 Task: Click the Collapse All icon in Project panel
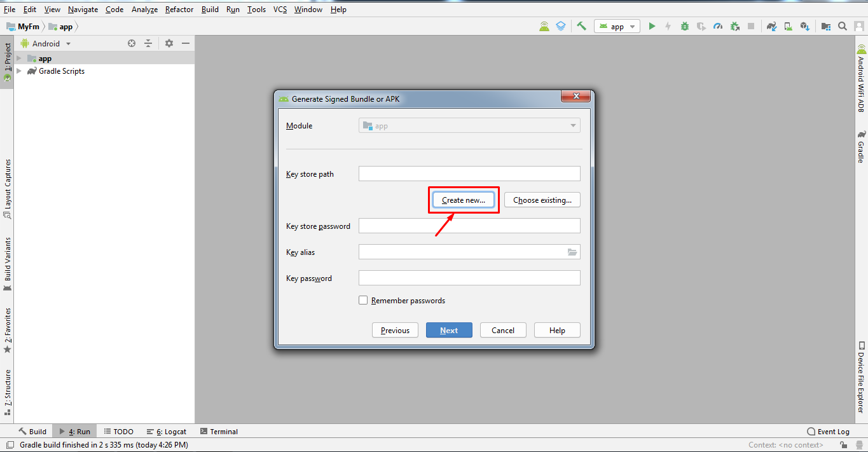(x=148, y=43)
